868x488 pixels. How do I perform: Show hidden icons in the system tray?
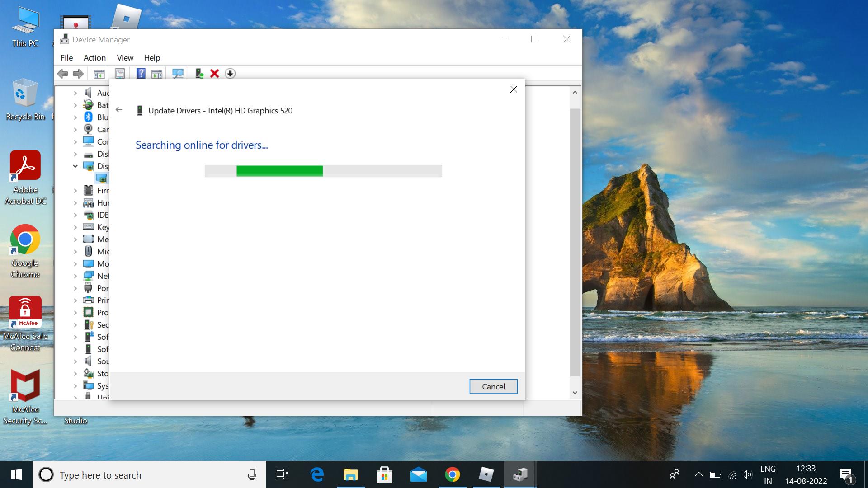(698, 474)
